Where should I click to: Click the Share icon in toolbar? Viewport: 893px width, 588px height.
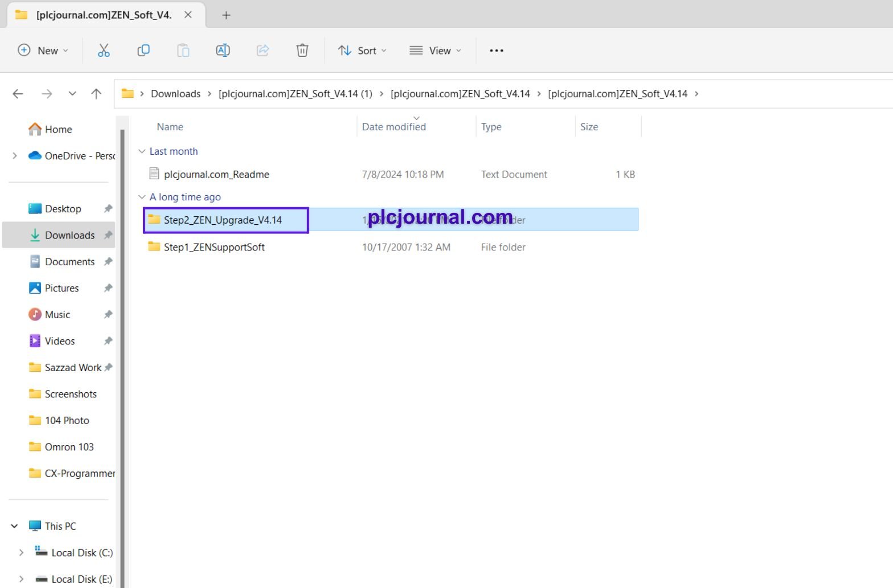click(x=263, y=51)
